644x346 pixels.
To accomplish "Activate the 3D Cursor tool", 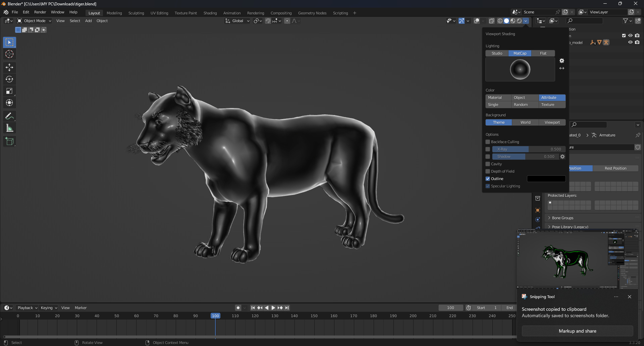I will [9, 54].
